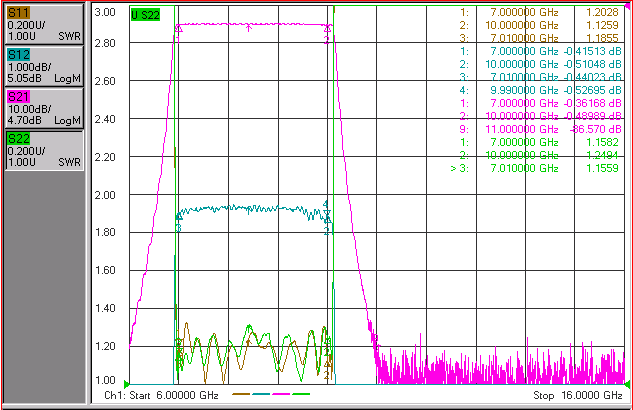
Task: Click the teal marker triangle at S12 trace left
Action: tap(179, 218)
